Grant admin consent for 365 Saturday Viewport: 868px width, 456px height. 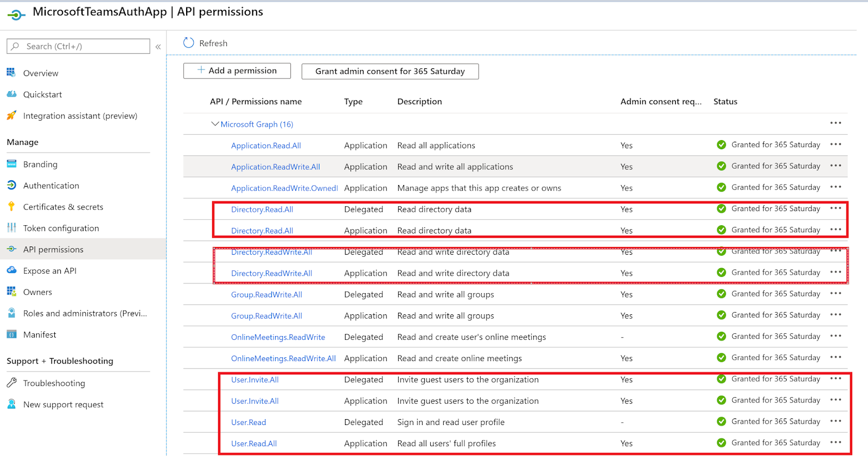click(390, 71)
